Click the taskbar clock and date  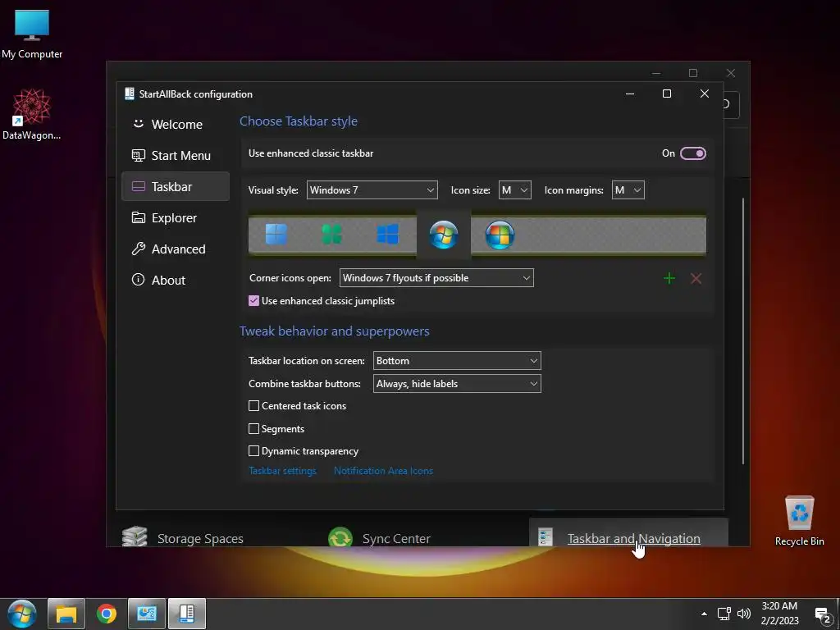point(779,614)
